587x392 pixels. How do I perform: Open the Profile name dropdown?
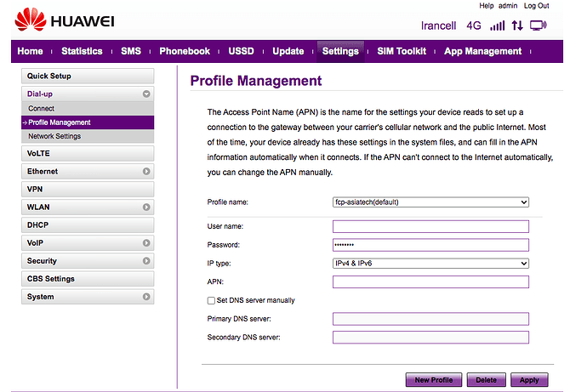coord(430,202)
